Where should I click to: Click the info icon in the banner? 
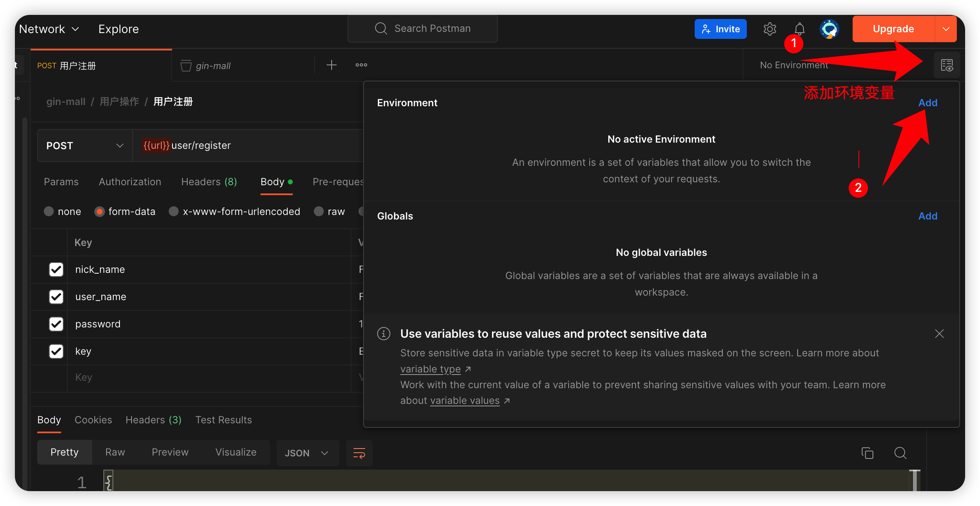pos(383,333)
